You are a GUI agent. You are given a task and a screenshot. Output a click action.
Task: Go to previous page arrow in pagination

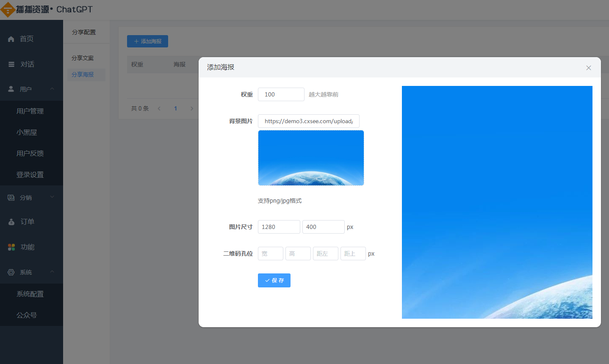pyautogui.click(x=159, y=109)
